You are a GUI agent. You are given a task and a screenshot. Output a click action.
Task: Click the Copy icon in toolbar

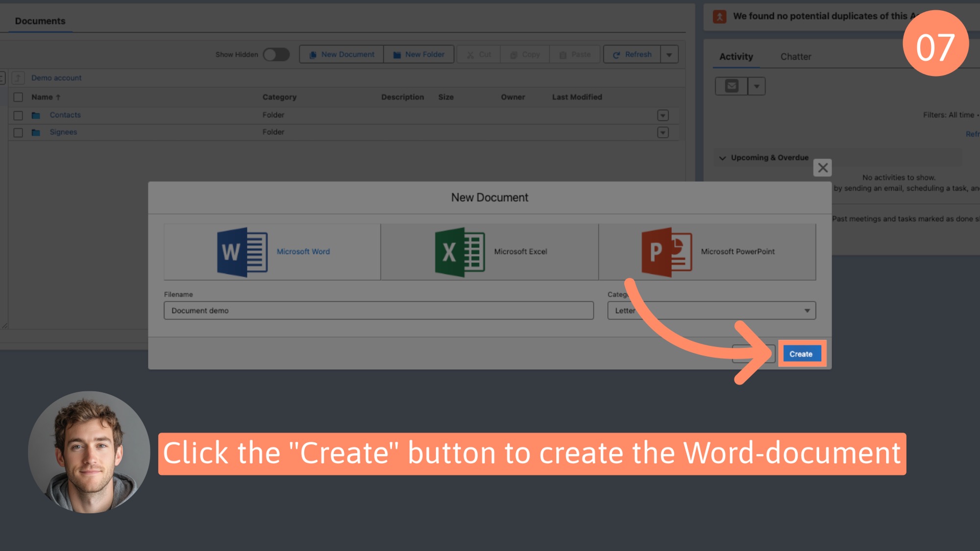[x=514, y=55]
